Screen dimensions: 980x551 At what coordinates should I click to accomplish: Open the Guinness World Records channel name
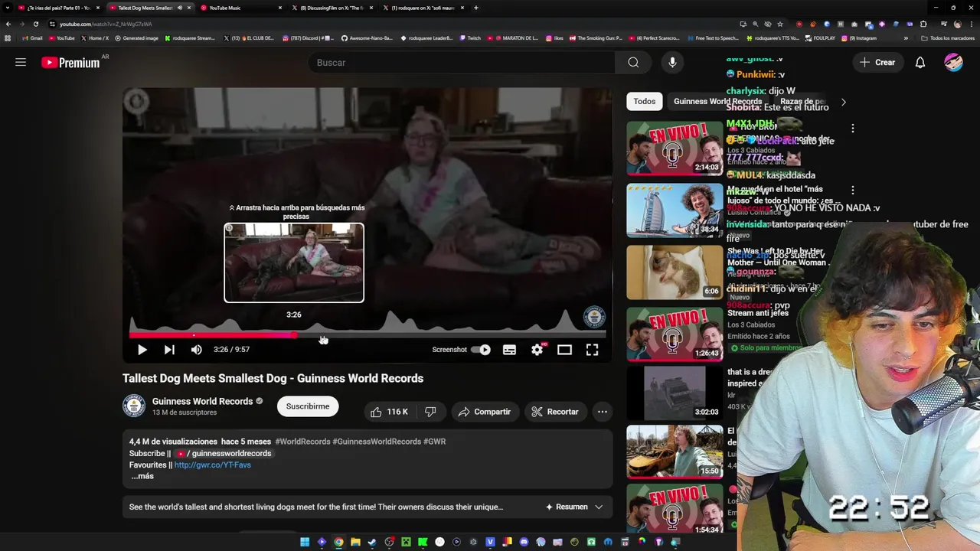(x=202, y=401)
